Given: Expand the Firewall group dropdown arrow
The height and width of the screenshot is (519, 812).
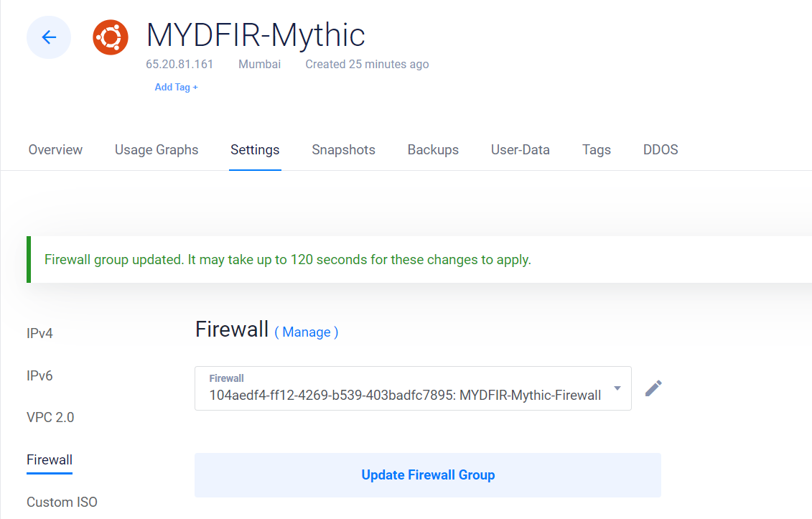Looking at the screenshot, I should pyautogui.click(x=617, y=388).
